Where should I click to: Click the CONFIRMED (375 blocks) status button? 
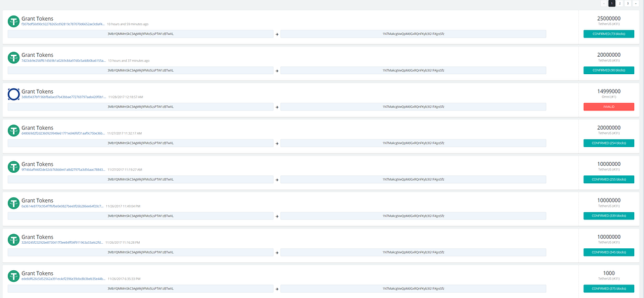tap(609, 288)
